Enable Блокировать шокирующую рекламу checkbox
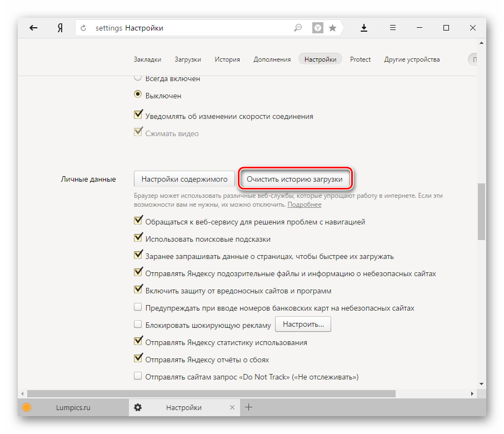 [138, 324]
